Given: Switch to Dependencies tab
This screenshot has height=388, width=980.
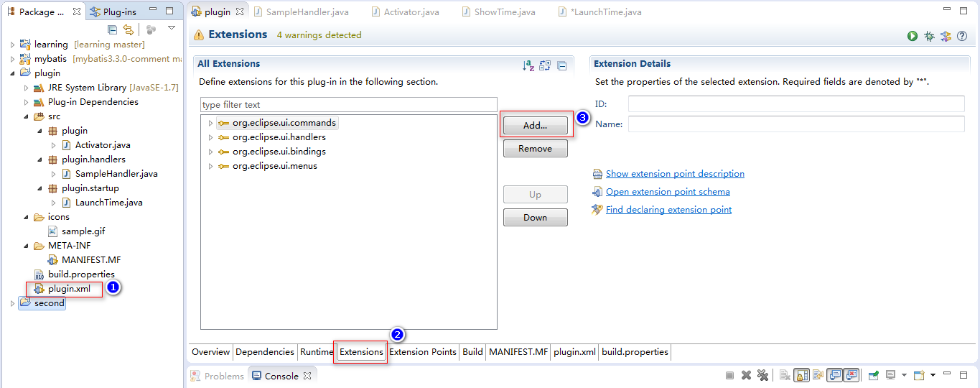Looking at the screenshot, I should 264,352.
